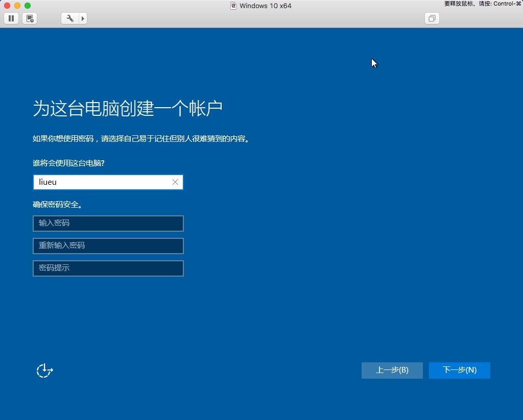The width and height of the screenshot is (523, 420).
Task: Select the 密码提示 hint field
Action: coord(108,268)
